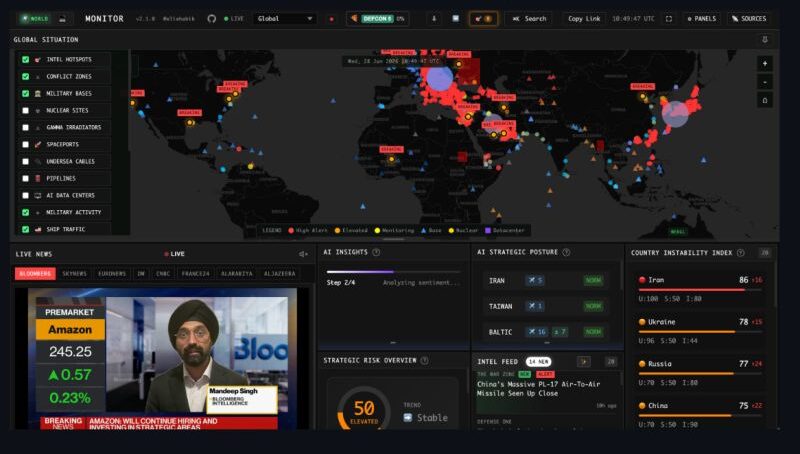The width and height of the screenshot is (800, 454).
Task: Open the DEFCON status badge
Action: click(x=378, y=19)
